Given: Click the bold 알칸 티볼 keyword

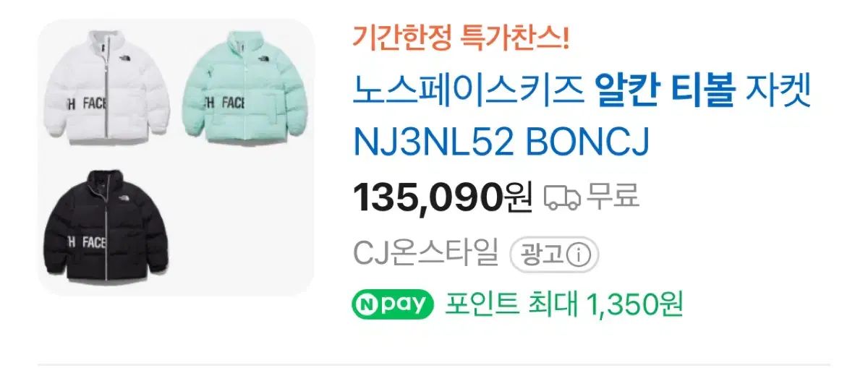Looking at the screenshot, I should point(664,91).
